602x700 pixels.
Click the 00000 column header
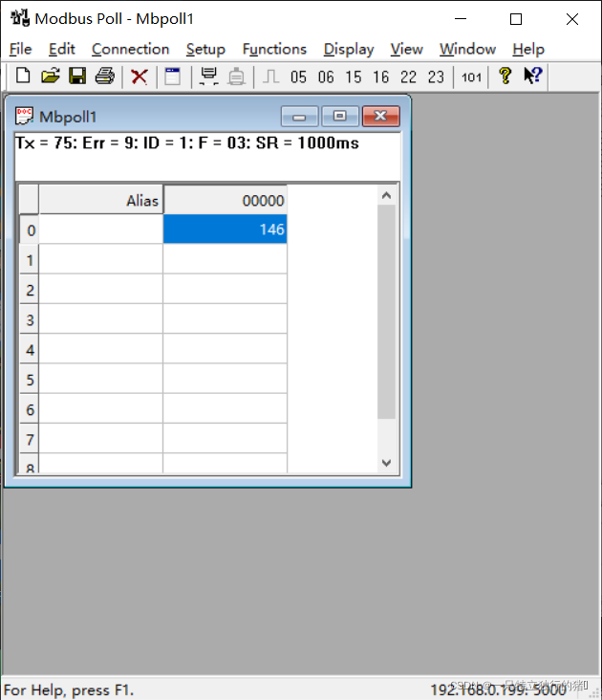pos(226,200)
